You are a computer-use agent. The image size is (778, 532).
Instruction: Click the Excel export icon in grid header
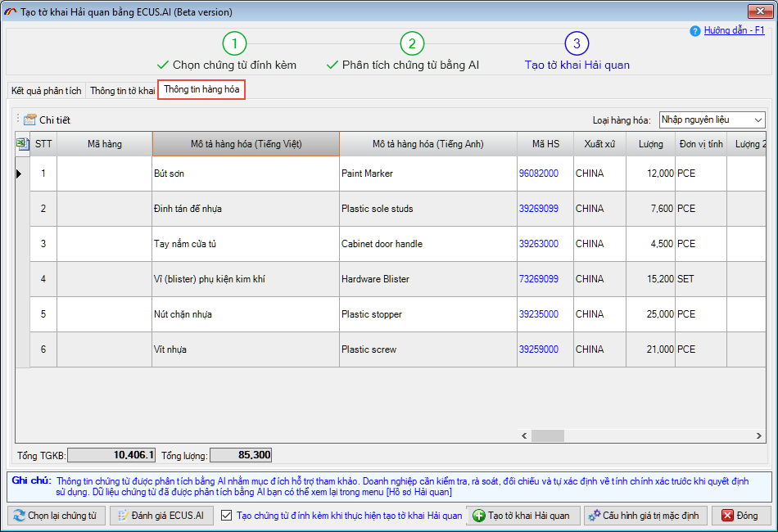click(22, 144)
